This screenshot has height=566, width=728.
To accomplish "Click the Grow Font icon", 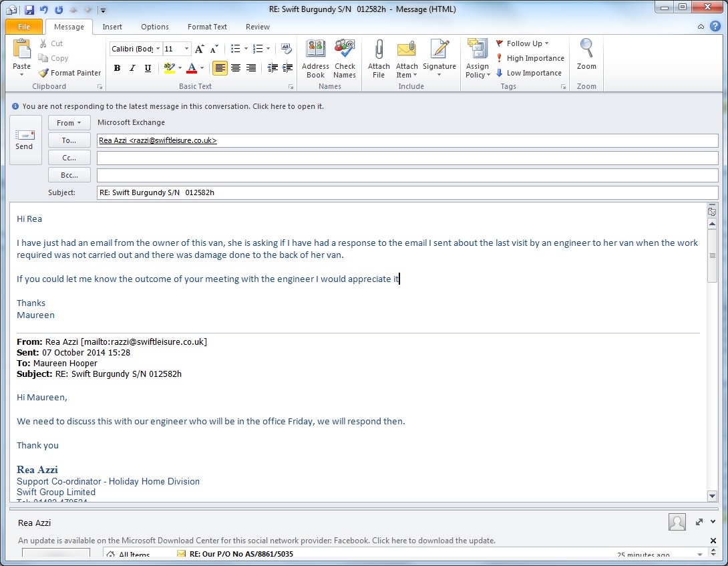I will point(199,49).
